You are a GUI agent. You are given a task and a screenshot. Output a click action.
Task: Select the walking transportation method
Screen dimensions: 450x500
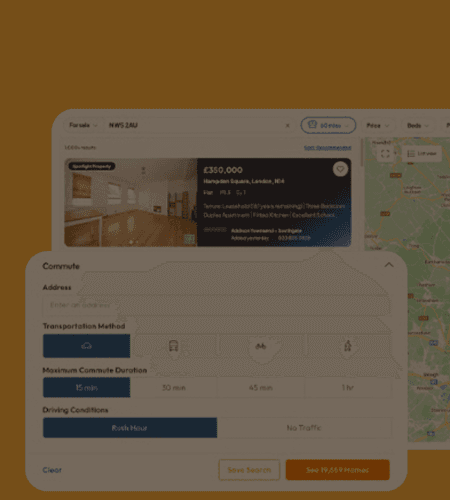(348, 346)
